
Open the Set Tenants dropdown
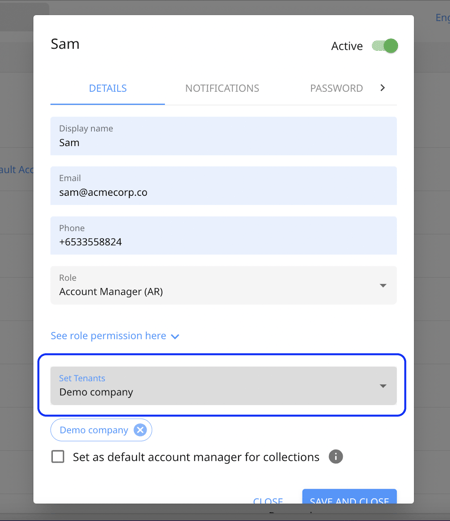[x=223, y=386]
